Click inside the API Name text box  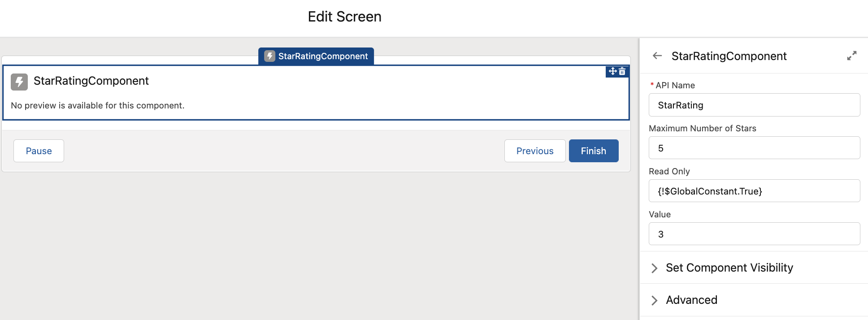753,105
